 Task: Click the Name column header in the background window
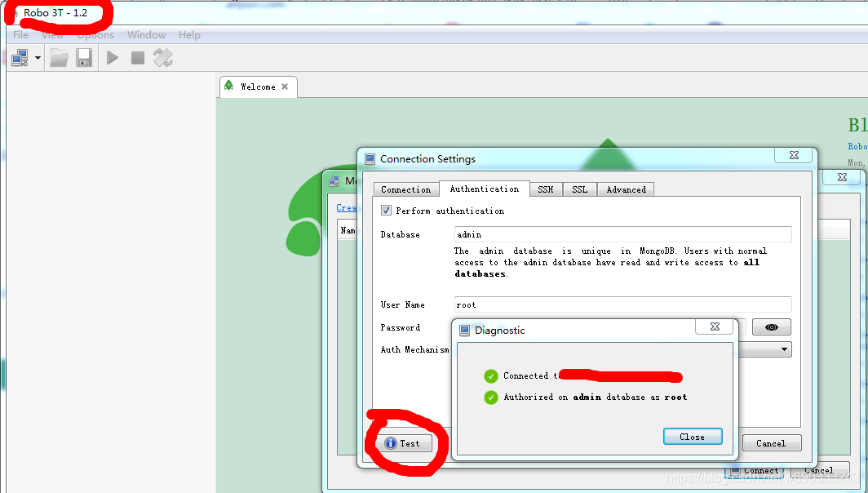coord(348,230)
